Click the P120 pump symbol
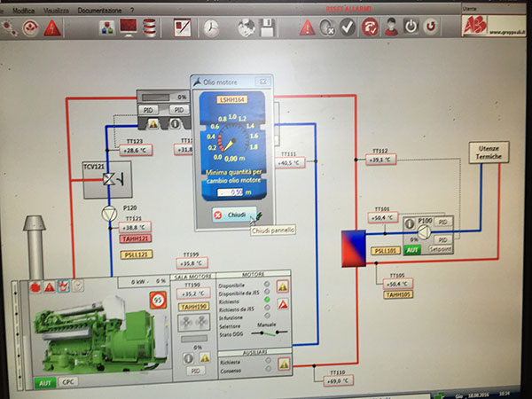Image resolution: width=532 pixels, height=399 pixels. click(x=110, y=213)
